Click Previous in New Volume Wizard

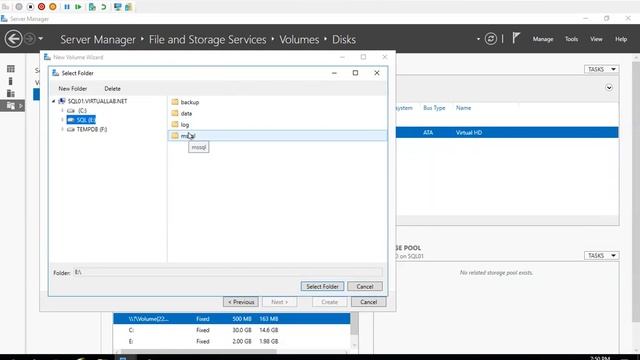241,302
